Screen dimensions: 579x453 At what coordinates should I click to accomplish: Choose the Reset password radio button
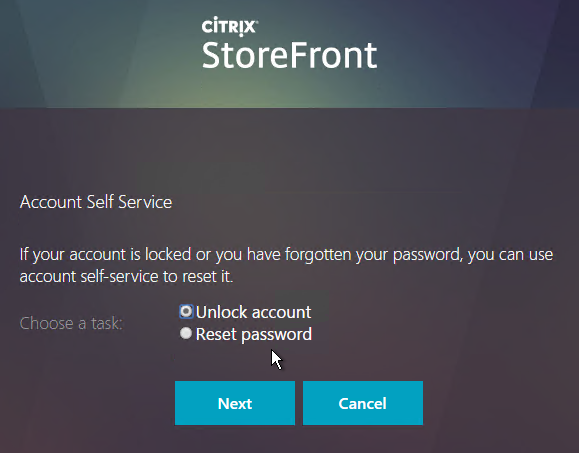186,333
